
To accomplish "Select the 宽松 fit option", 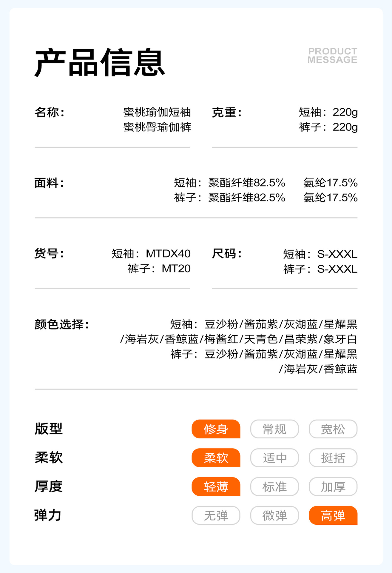I will [x=333, y=429].
